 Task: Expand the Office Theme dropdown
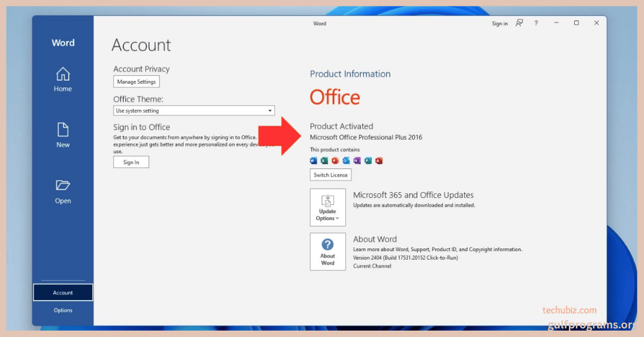click(x=194, y=111)
